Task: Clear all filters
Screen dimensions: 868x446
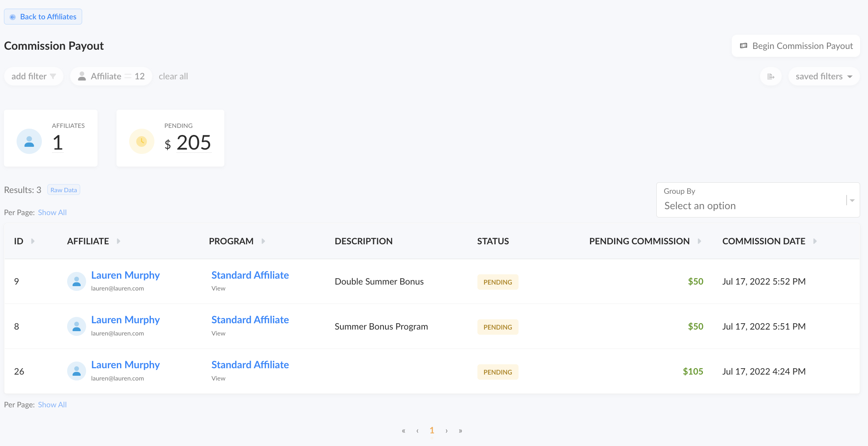Action: [x=173, y=76]
